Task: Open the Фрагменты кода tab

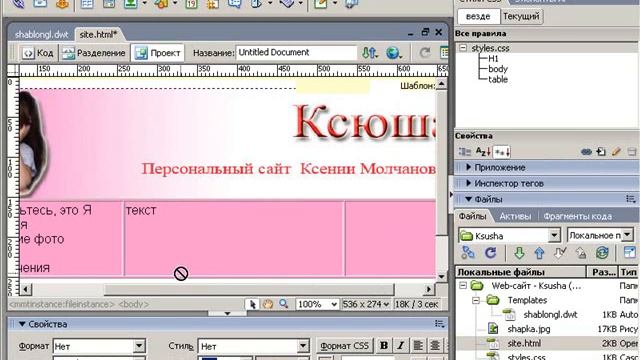Action: [x=577, y=216]
